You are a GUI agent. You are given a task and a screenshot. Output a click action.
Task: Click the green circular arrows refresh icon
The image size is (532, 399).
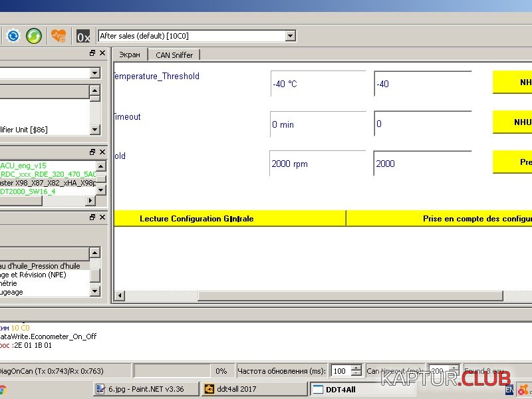34,36
